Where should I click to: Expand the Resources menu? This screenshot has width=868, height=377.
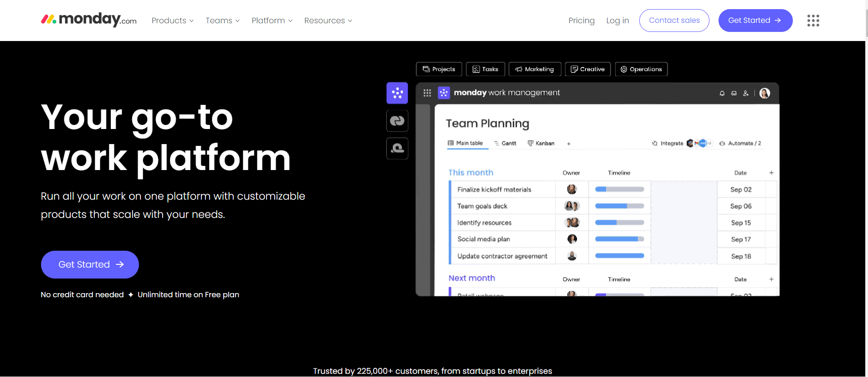328,21
